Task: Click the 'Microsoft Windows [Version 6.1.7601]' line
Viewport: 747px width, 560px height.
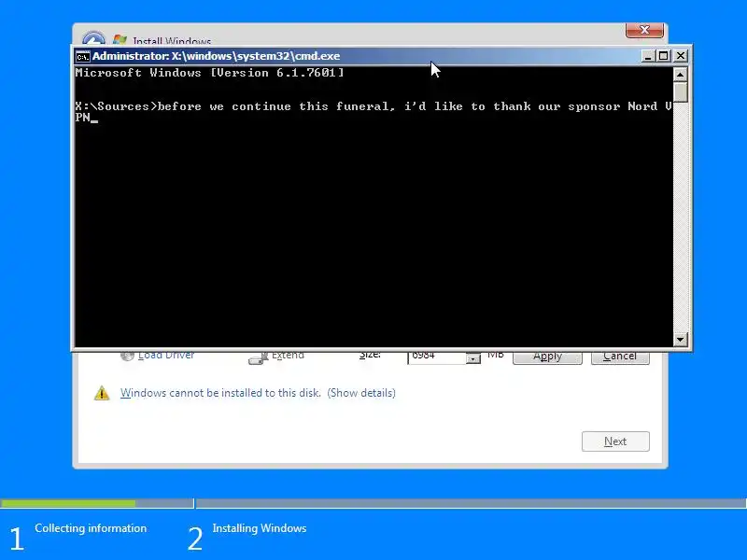Action: coord(209,73)
